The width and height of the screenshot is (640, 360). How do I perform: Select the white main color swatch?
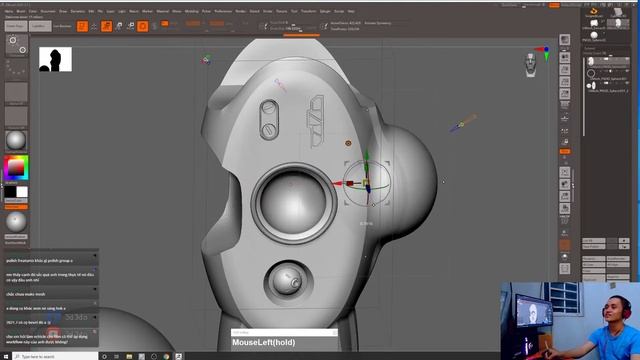(x=22, y=192)
